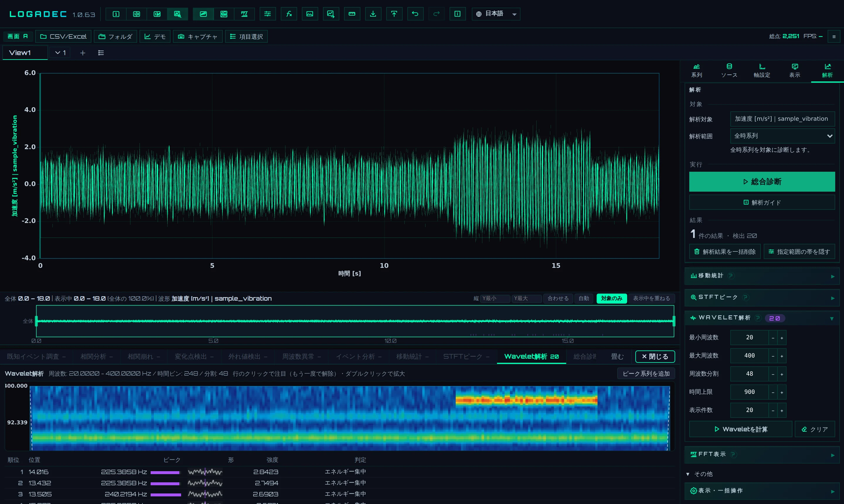Image resolution: width=844 pixels, height=504 pixels.
Task: Open the 表示 display panel tab
Action: coord(795,71)
